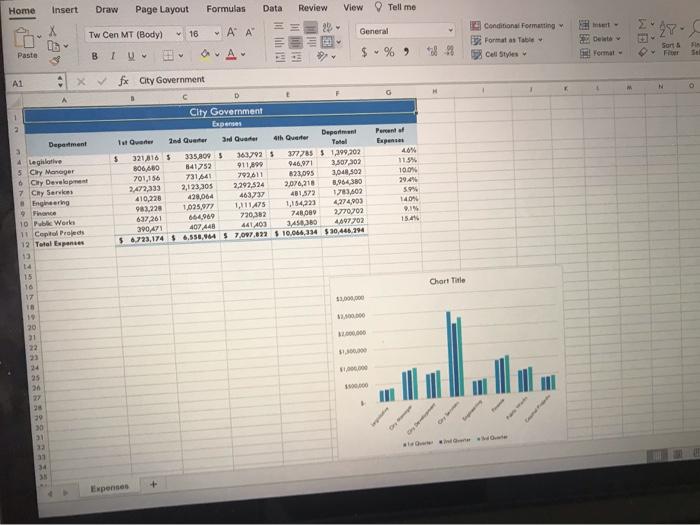Apply middle vertical alignment
The image size is (700, 525).
[295, 27]
